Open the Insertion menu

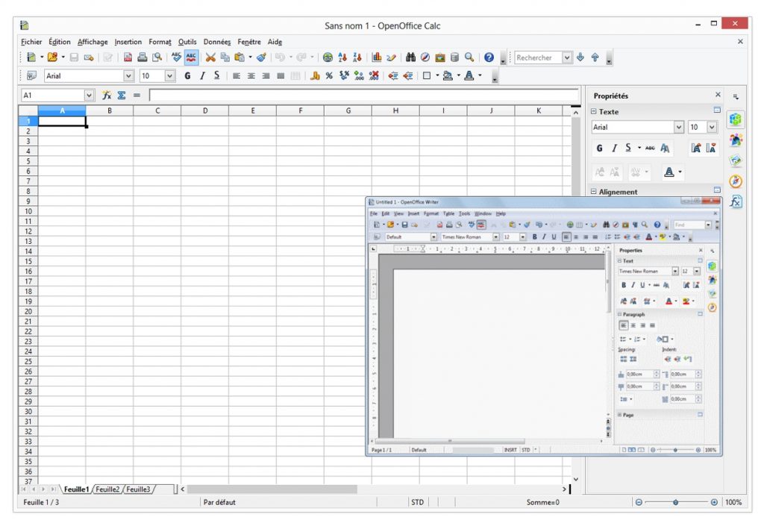coord(128,42)
